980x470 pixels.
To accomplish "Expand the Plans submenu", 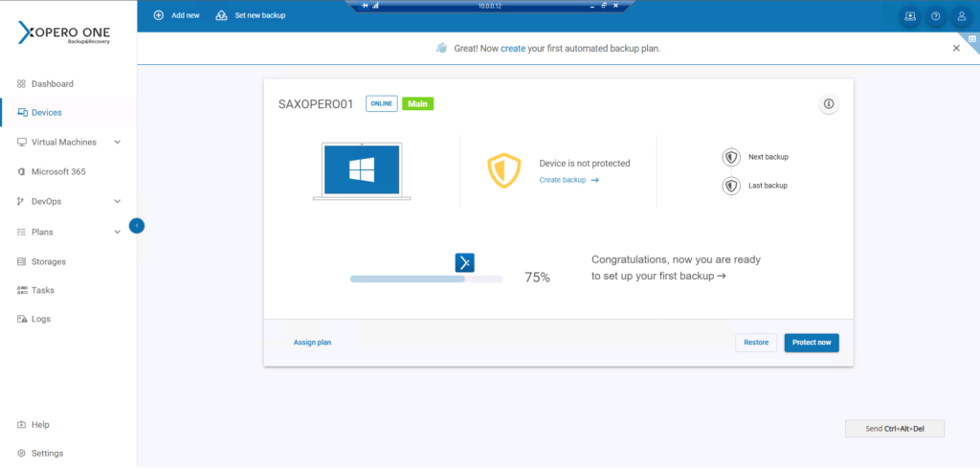I will point(118,232).
